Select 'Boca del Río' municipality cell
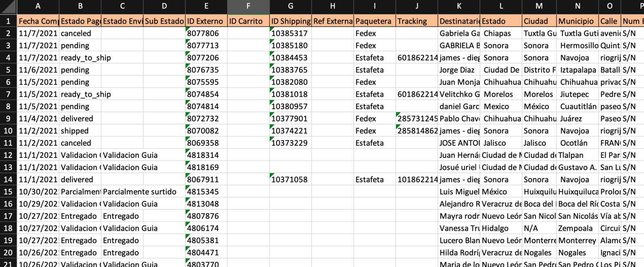Viewport: 644px width, 267px height. pyautogui.click(x=578, y=204)
